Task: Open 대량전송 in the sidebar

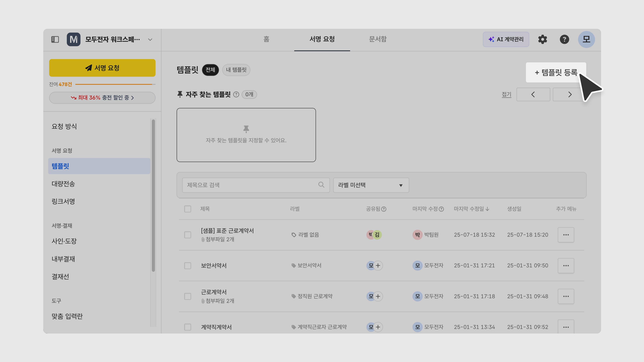Action: tap(63, 184)
